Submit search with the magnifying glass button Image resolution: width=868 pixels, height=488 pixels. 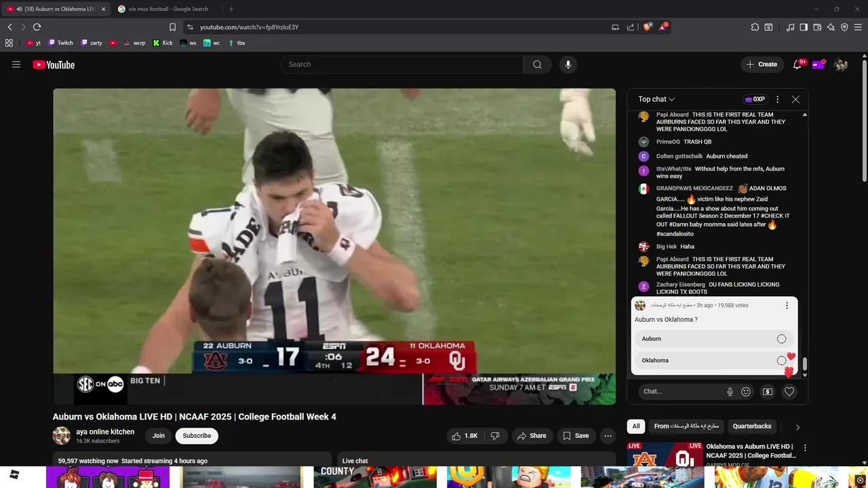(x=537, y=64)
